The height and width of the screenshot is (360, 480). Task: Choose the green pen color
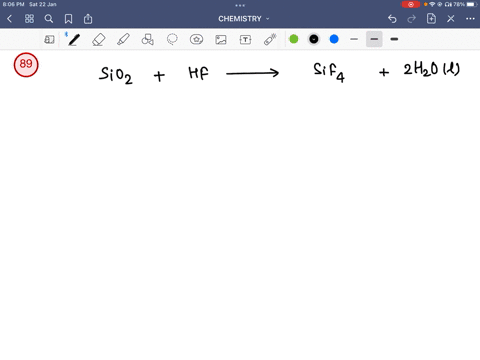[x=294, y=39]
